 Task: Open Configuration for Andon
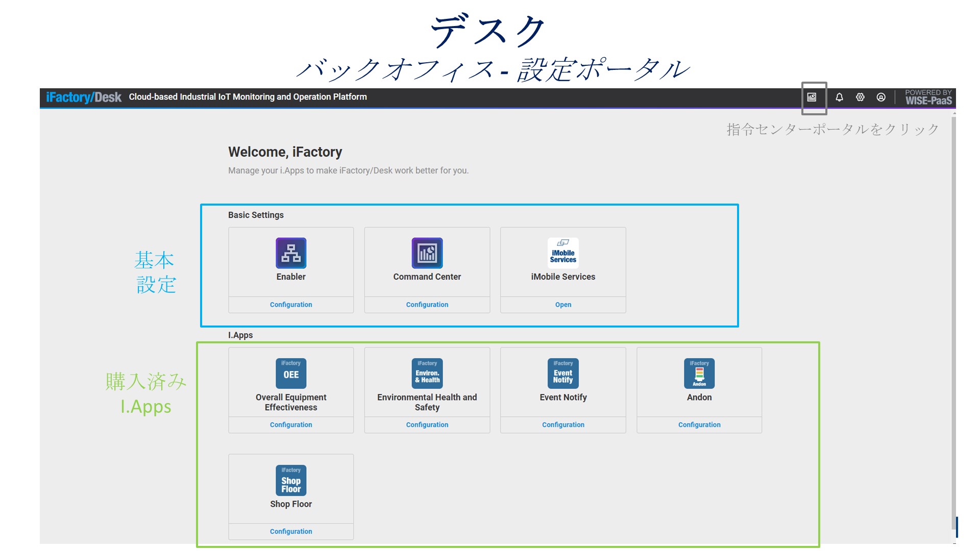tap(699, 424)
